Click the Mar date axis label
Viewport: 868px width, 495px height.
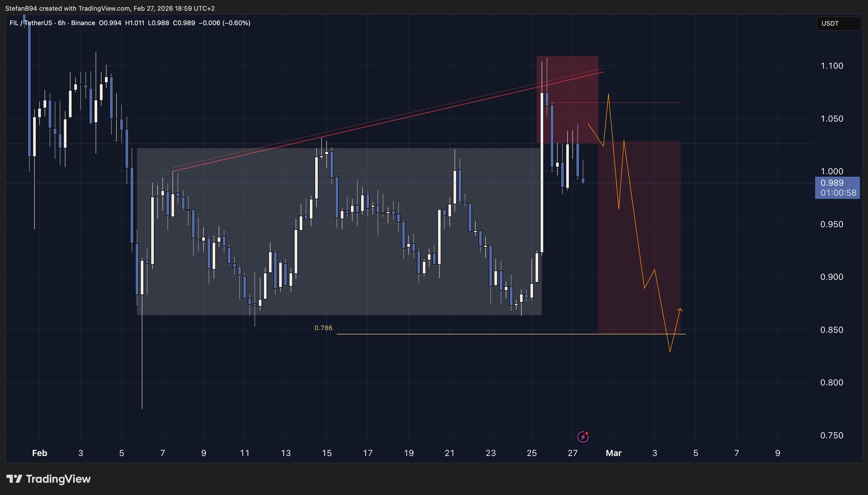point(613,453)
